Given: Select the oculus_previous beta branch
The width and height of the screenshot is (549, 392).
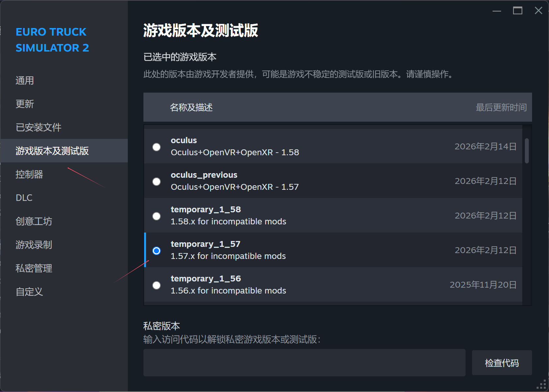Looking at the screenshot, I should (156, 181).
